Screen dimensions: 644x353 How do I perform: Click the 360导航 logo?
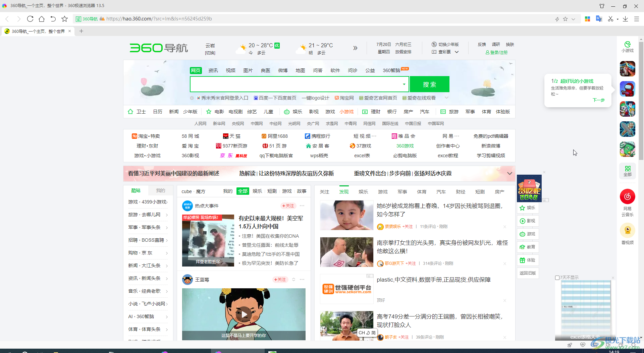tap(159, 48)
